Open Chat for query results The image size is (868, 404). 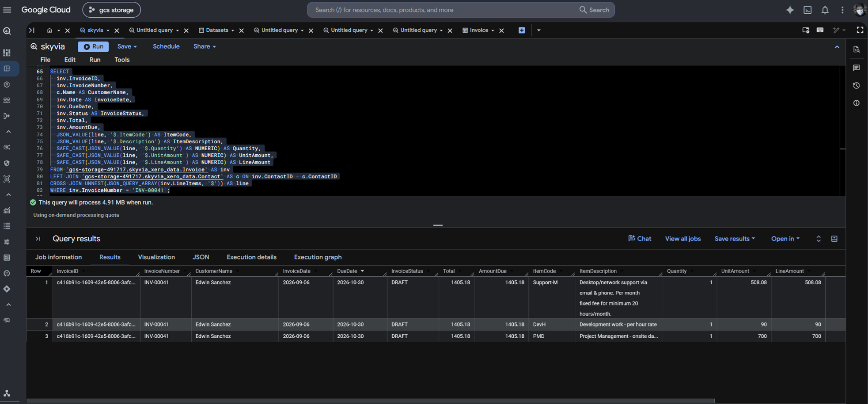[640, 239]
